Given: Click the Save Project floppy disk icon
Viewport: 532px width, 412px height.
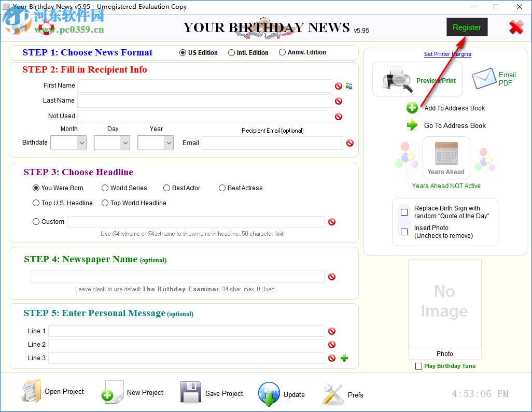Looking at the screenshot, I should (190, 393).
